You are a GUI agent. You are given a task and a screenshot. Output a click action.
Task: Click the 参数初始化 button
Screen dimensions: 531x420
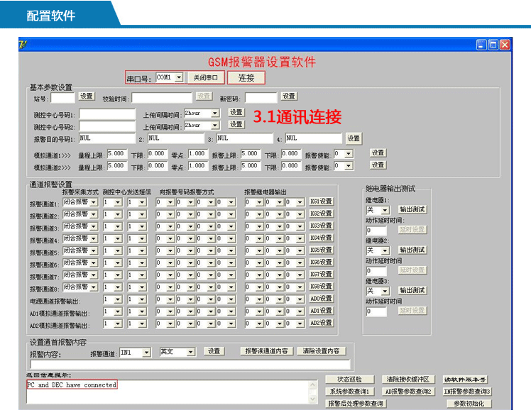point(468,404)
